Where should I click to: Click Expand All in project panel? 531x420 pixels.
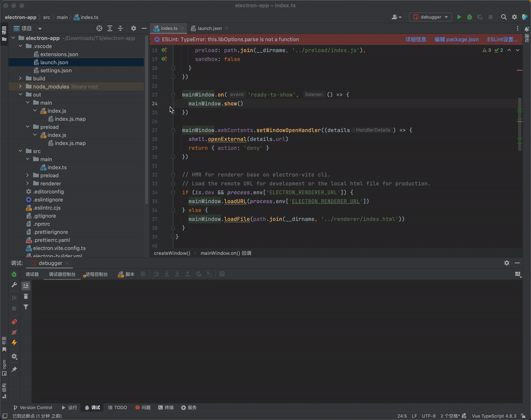(110, 29)
